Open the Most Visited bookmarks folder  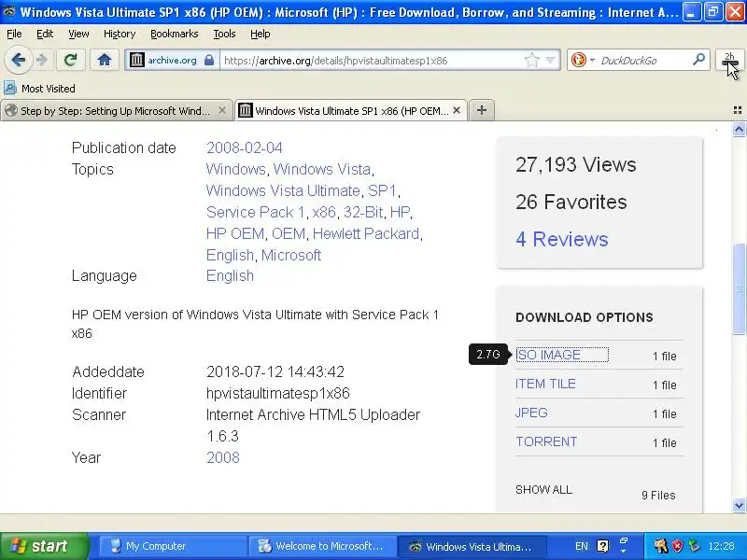tap(39, 88)
